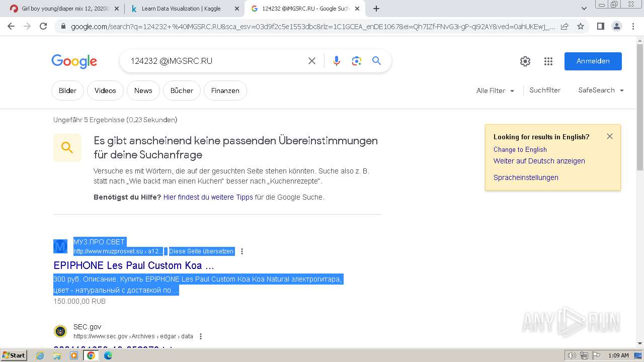Image resolution: width=644 pixels, height=362 pixels.
Task: Click Change to English link
Action: (520, 149)
